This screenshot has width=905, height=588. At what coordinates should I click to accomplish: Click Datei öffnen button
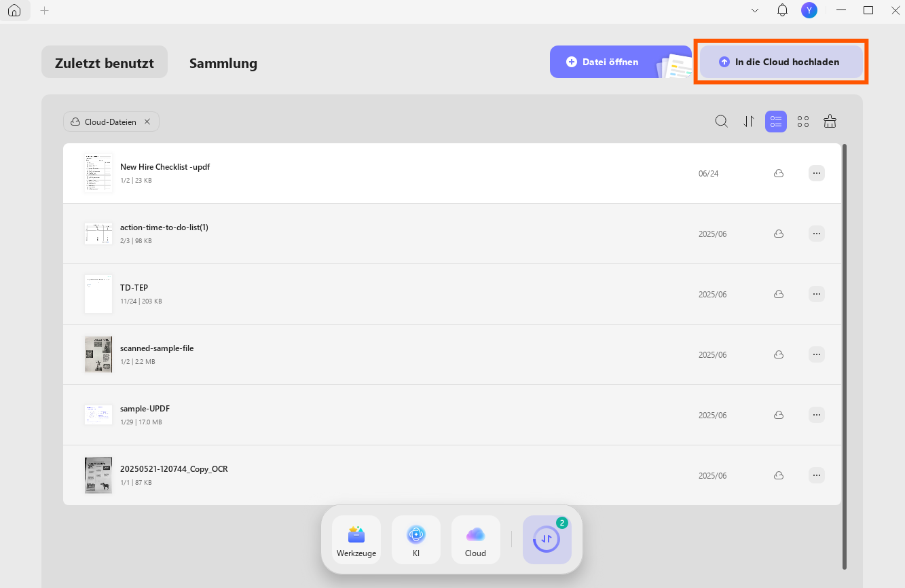click(x=621, y=62)
